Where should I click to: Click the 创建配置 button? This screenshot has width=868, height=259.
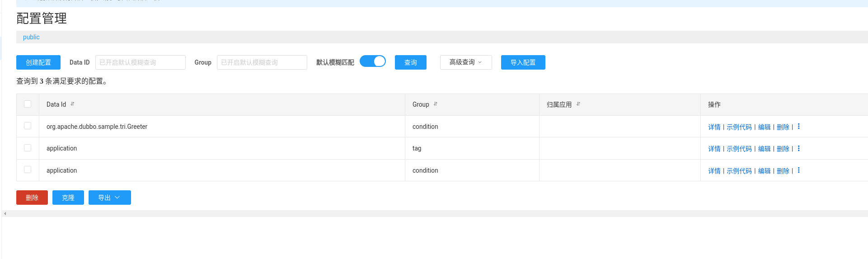[38, 62]
